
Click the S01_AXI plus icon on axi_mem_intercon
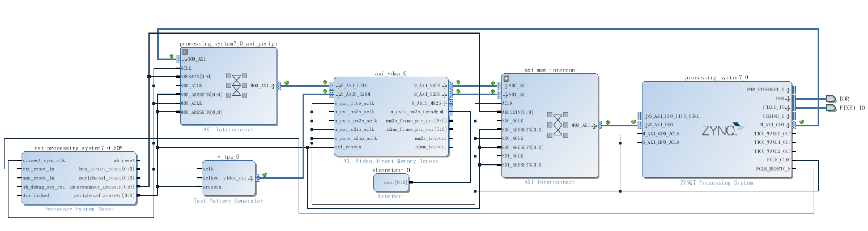(505, 95)
